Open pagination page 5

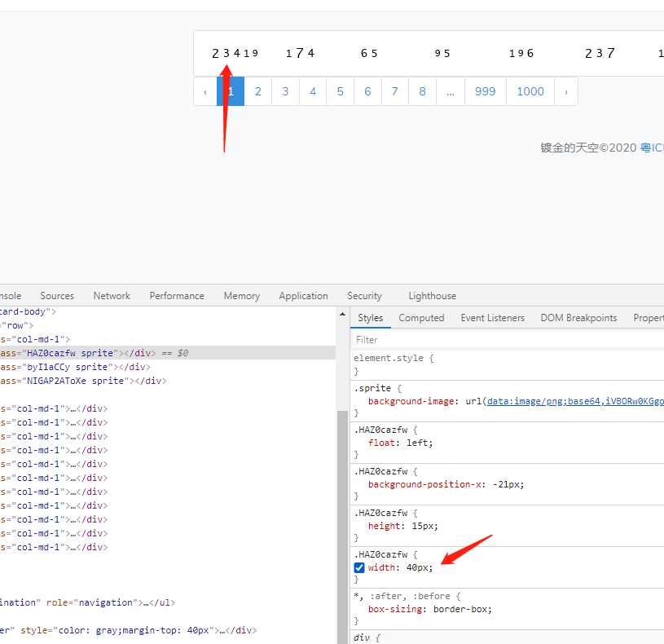coord(340,91)
